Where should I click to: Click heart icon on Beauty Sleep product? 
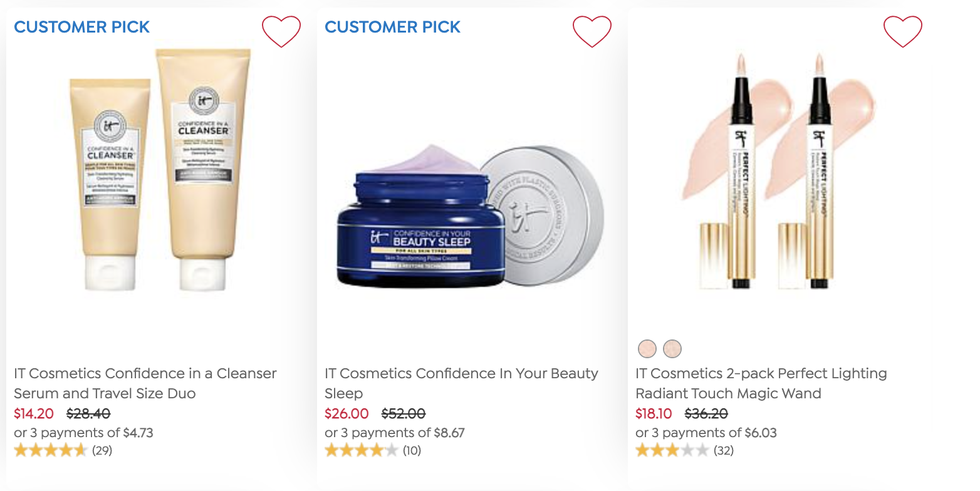(x=592, y=31)
